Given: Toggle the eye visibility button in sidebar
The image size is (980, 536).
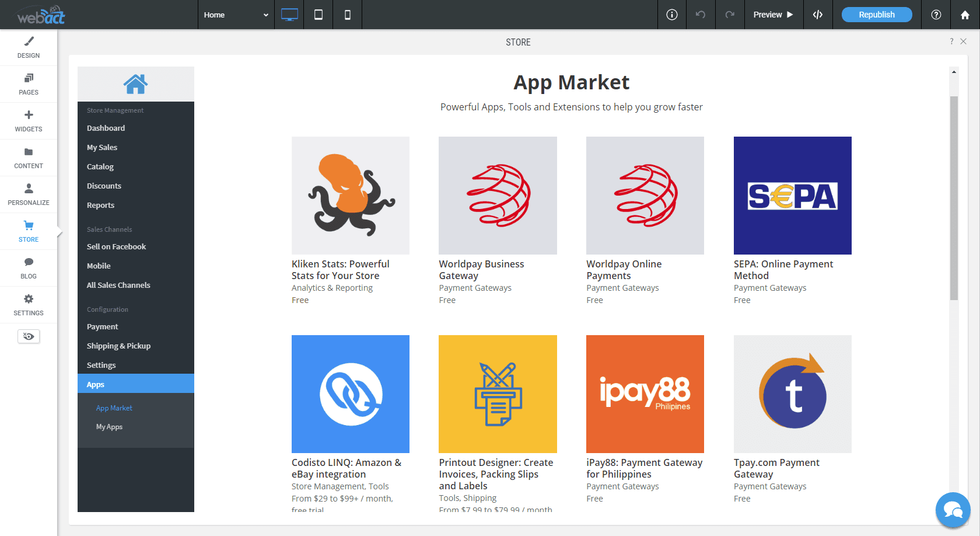Looking at the screenshot, I should pyautogui.click(x=29, y=336).
